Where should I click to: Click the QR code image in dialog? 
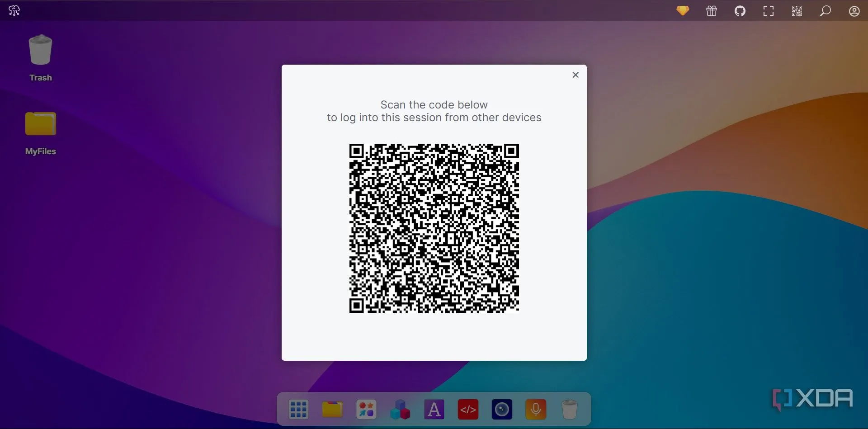point(434,228)
